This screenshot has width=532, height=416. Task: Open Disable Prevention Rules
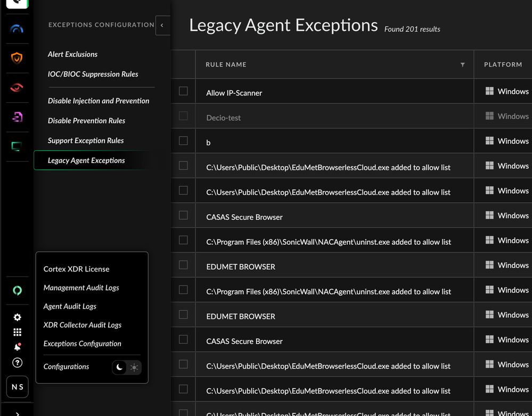pyautogui.click(x=86, y=121)
